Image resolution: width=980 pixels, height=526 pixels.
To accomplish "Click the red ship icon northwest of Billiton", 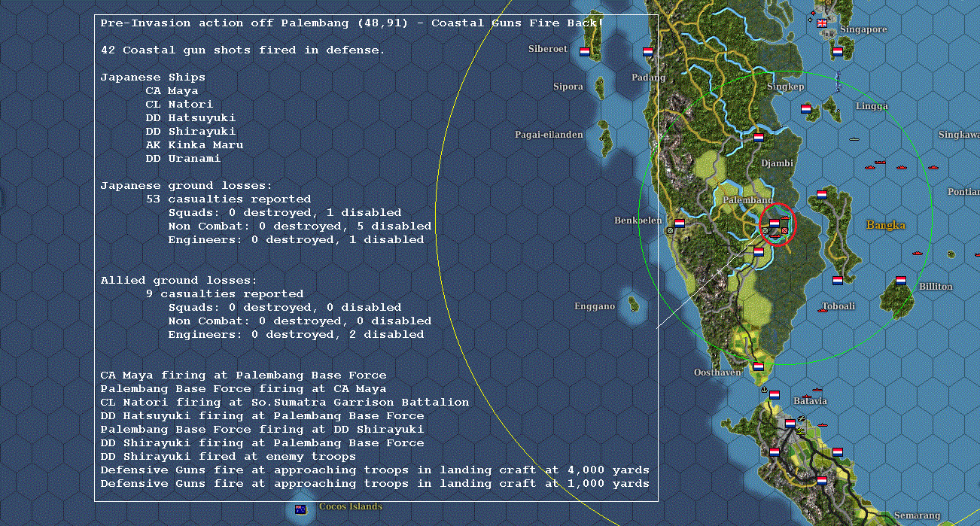I will pyautogui.click(x=917, y=254).
